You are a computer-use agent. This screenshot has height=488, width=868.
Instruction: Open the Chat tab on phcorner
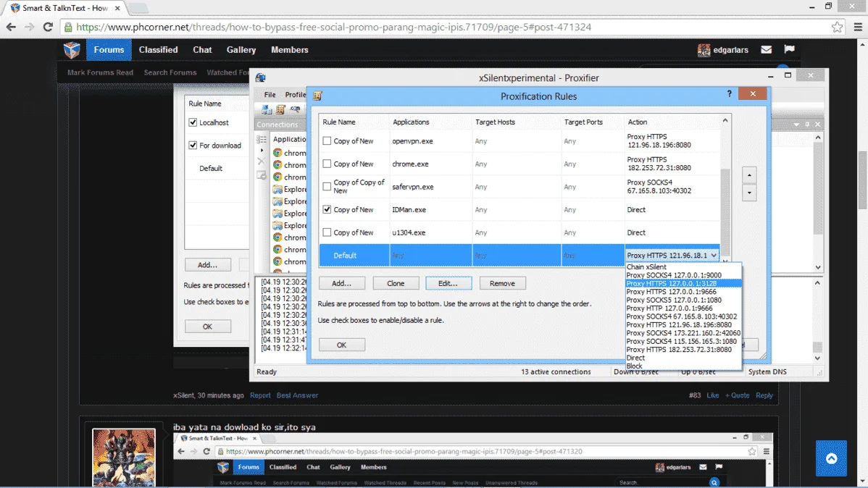coord(202,50)
